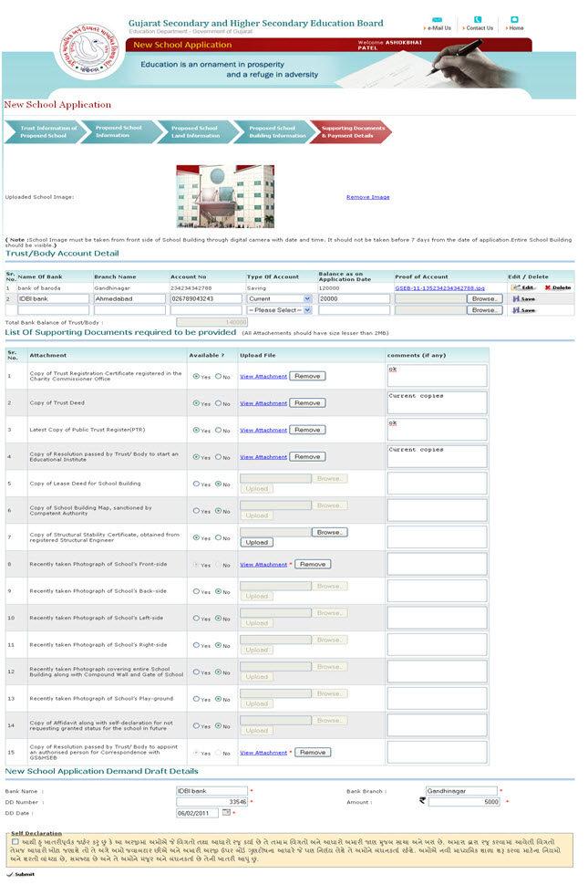Viewport: 588px width, 885px height.
Task: Click the Amount field showing 5000
Action: click(x=464, y=802)
